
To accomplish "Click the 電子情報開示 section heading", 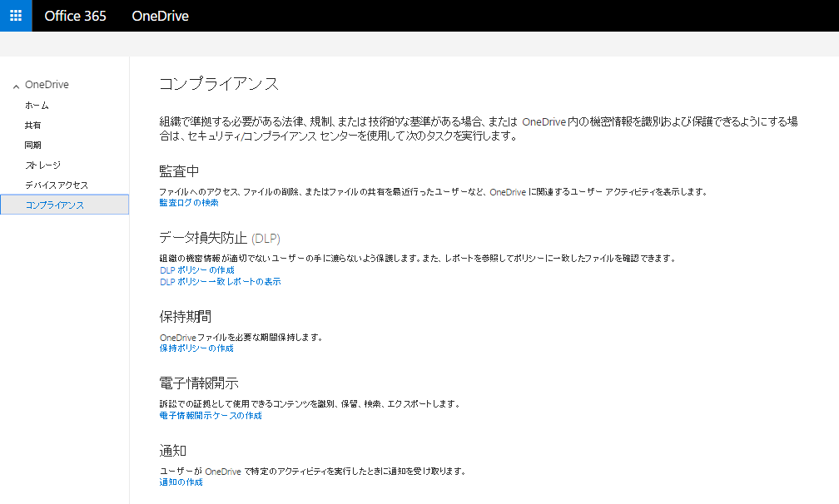I will coord(198,383).
